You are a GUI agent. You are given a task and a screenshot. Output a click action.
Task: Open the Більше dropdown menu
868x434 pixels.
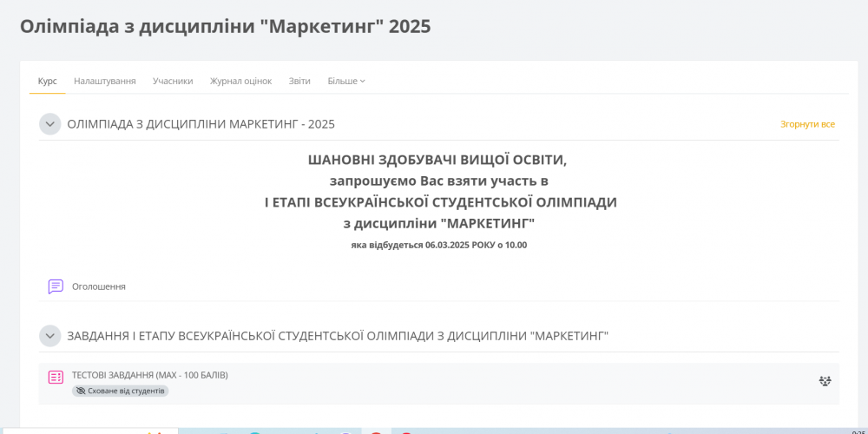(x=346, y=81)
